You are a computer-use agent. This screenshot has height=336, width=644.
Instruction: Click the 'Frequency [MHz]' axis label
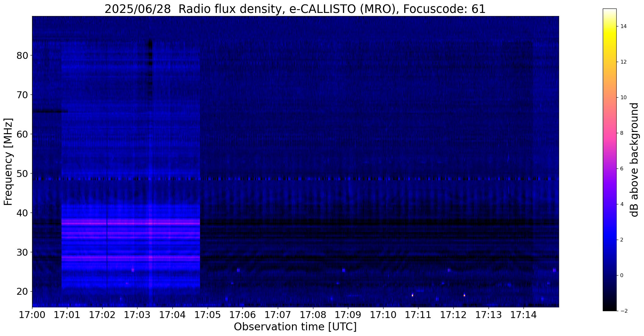(8, 162)
